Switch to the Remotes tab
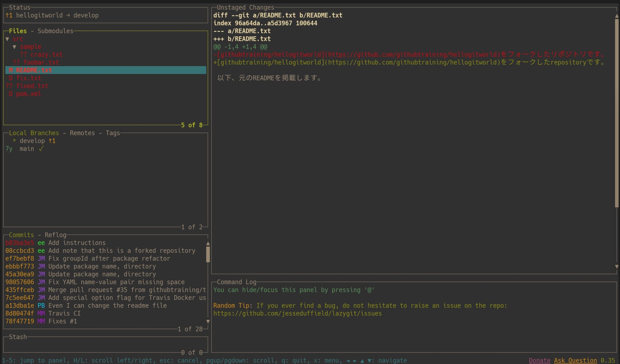 [82, 133]
